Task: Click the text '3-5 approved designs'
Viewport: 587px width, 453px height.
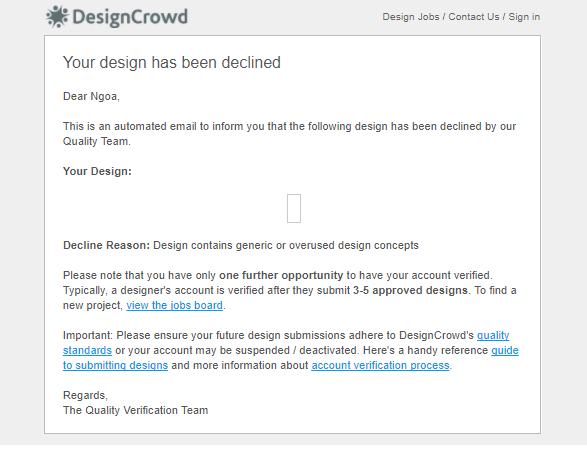Action: click(x=410, y=291)
